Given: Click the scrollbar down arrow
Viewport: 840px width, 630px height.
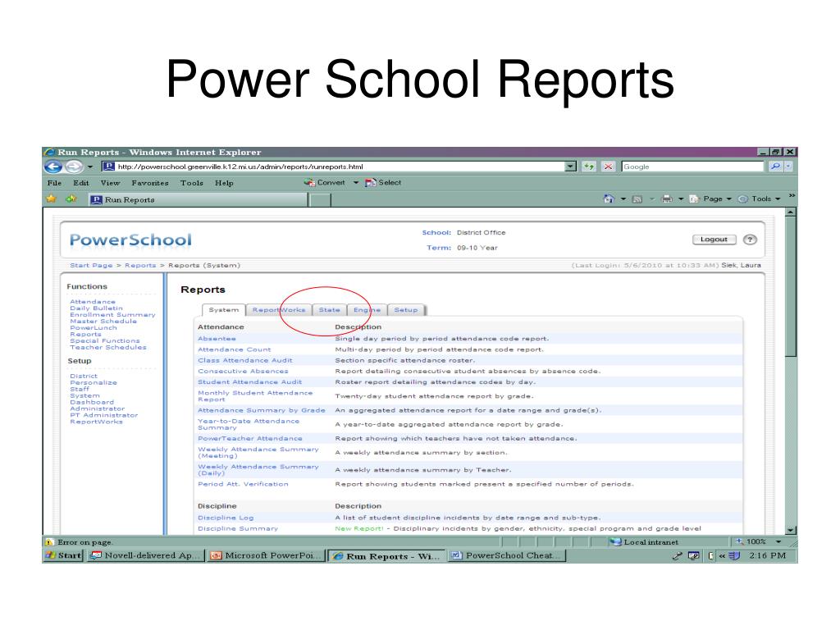Looking at the screenshot, I should (x=790, y=530).
